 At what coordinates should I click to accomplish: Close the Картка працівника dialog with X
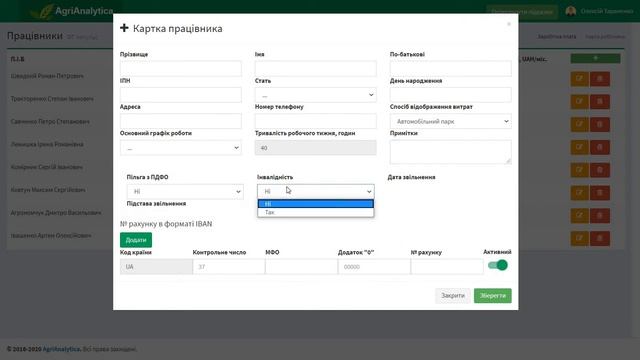(509, 24)
